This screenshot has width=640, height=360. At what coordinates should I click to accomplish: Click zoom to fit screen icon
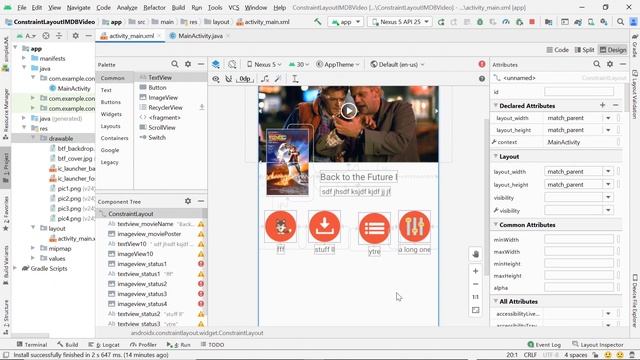476,310
